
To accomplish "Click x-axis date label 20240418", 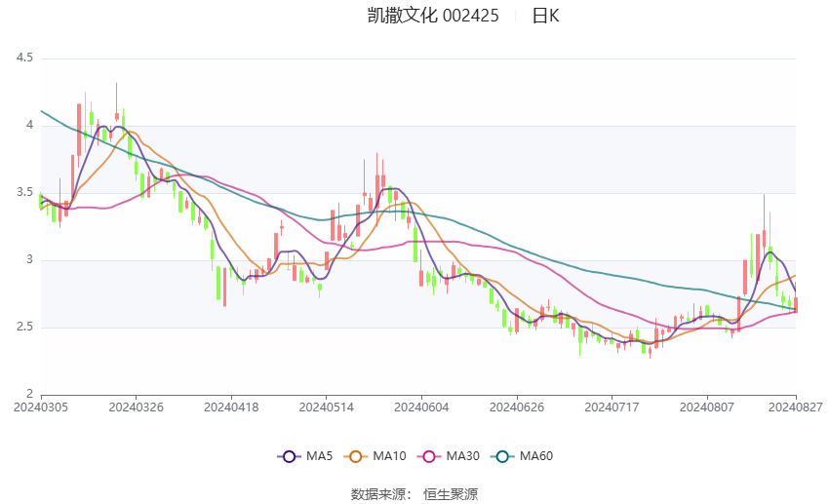I will pyautogui.click(x=231, y=407).
